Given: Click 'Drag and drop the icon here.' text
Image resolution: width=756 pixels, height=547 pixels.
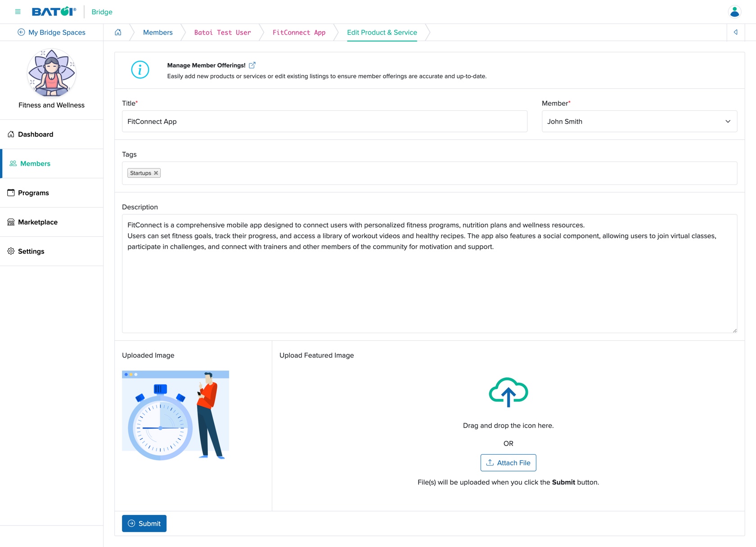Looking at the screenshot, I should click(x=508, y=425).
